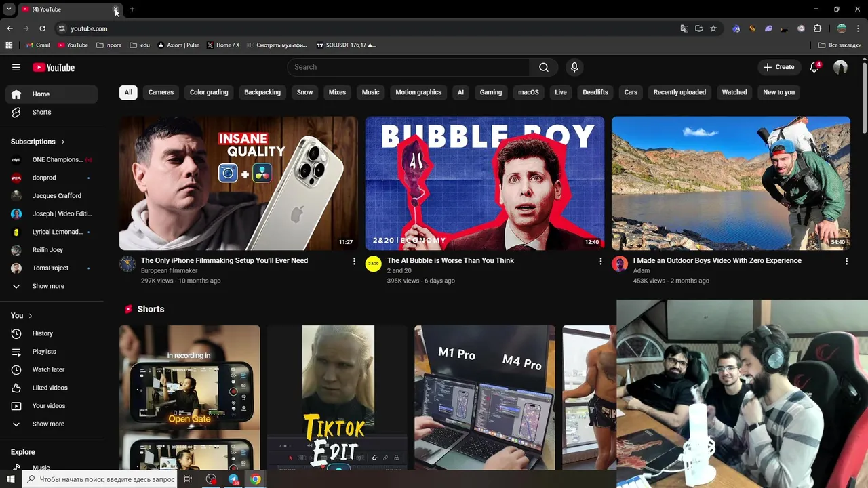Image resolution: width=868 pixels, height=488 pixels.
Task: Select the All filter chip
Action: (128, 92)
